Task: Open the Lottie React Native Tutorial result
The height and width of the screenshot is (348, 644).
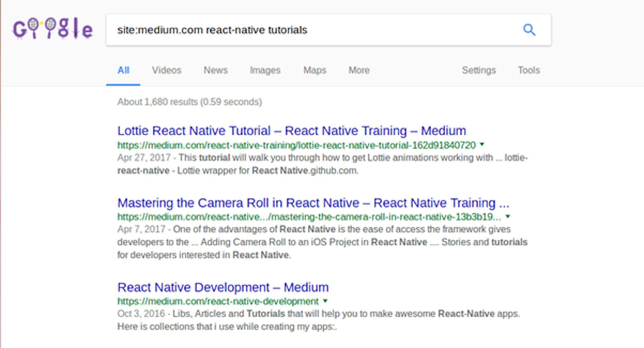Action: point(291,131)
